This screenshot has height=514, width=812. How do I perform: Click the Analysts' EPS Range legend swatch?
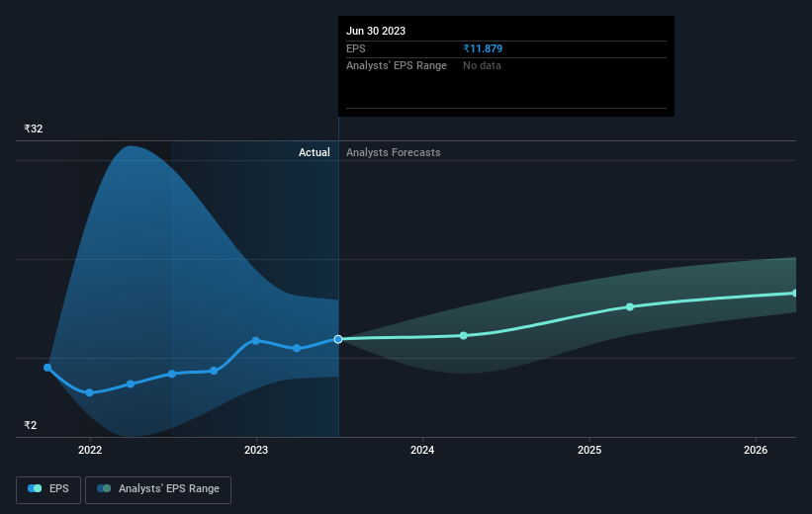(x=104, y=488)
